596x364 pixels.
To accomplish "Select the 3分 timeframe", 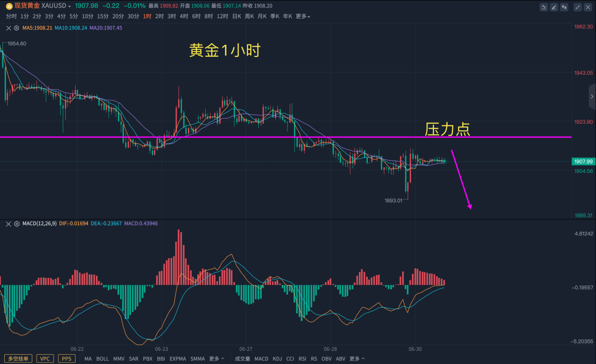I will coord(49,16).
